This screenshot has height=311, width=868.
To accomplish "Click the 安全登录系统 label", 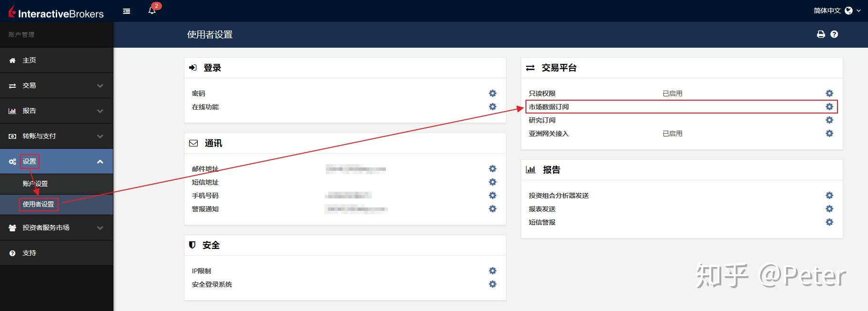I will point(212,284).
